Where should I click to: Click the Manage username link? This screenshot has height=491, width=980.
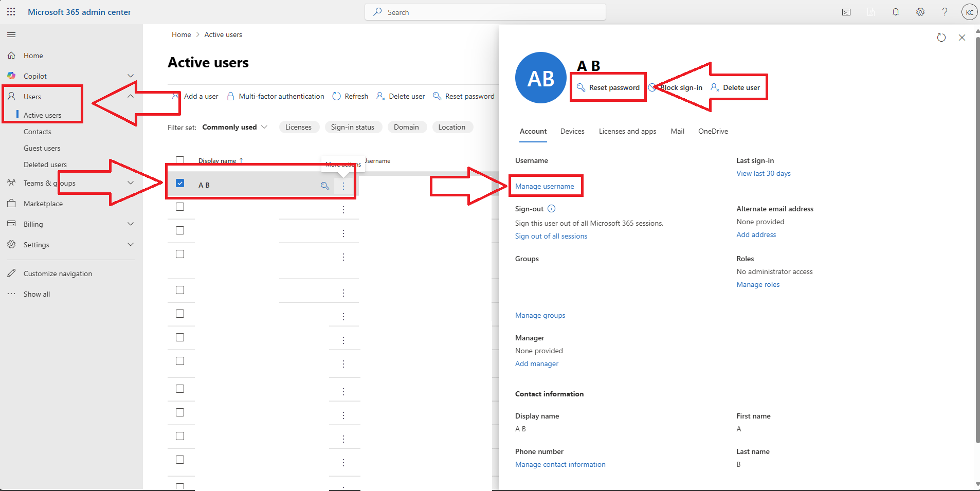tap(545, 186)
